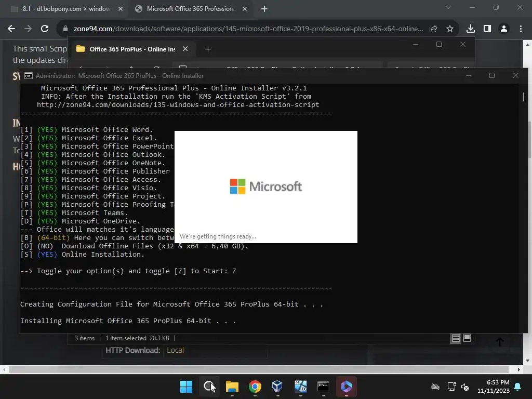Open the Windows Start menu
The height and width of the screenshot is (399, 532).
186,387
